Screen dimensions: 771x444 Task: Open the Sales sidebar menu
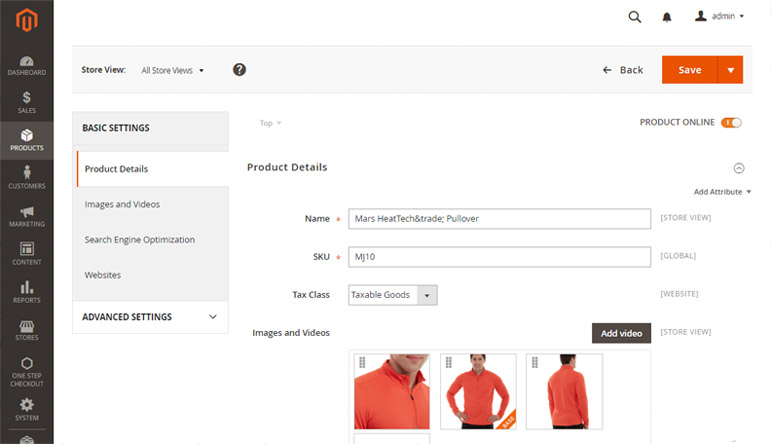point(26,102)
